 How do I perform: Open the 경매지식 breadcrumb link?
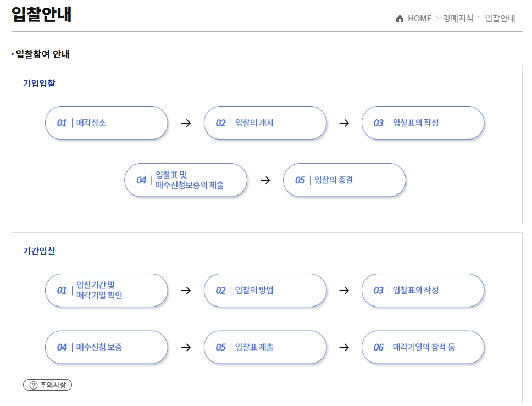click(x=458, y=19)
